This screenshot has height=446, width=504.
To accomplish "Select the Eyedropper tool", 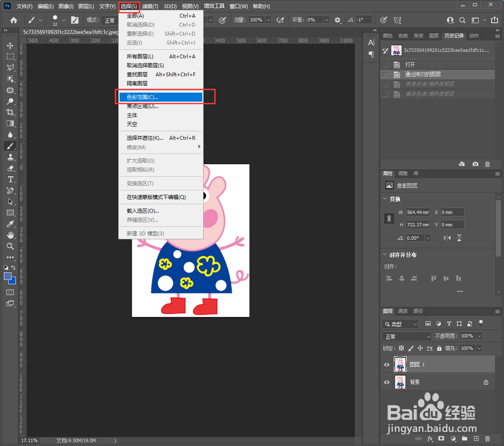I will tap(10, 224).
